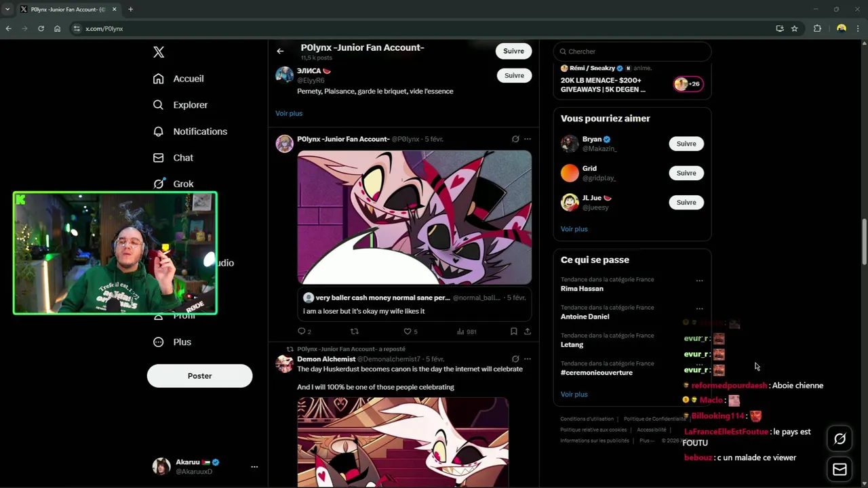Open Grok in sidebar

174,184
